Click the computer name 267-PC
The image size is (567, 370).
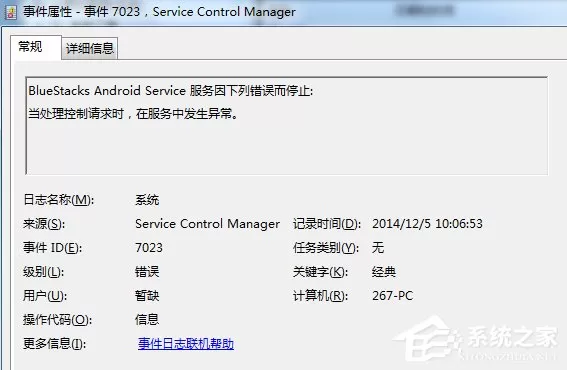pos(393,295)
